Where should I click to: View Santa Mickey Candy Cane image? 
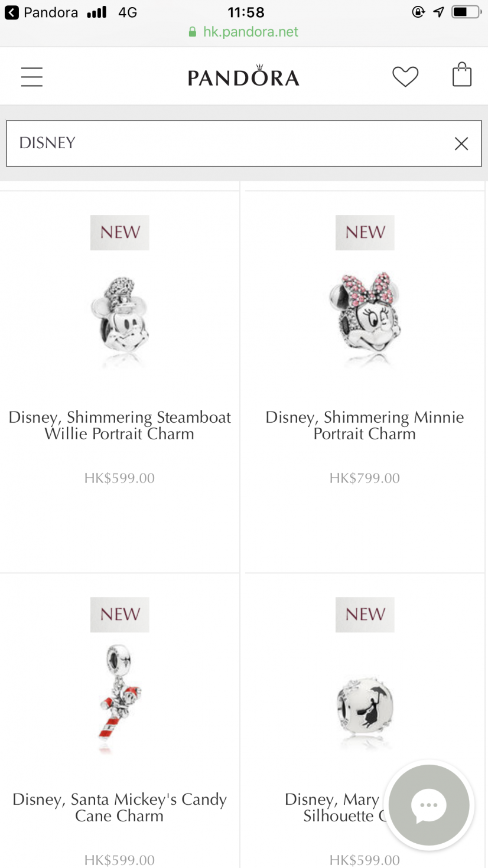coord(120,700)
